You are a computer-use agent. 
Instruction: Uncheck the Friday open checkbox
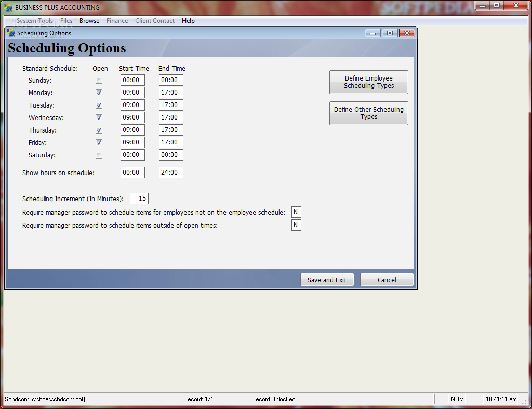[99, 142]
